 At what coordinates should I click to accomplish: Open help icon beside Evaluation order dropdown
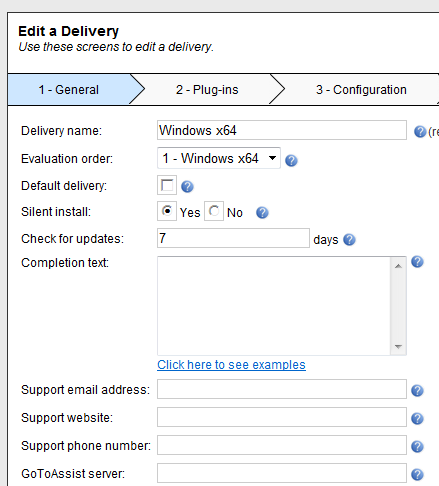(291, 161)
